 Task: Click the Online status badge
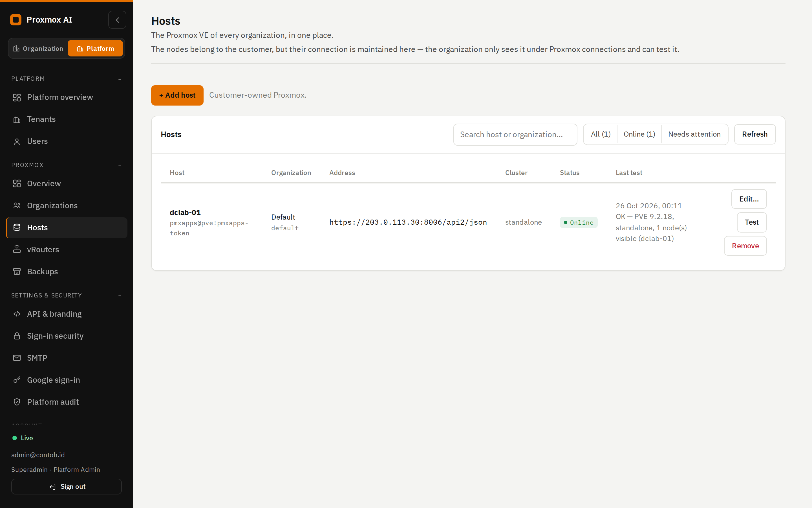pos(579,222)
